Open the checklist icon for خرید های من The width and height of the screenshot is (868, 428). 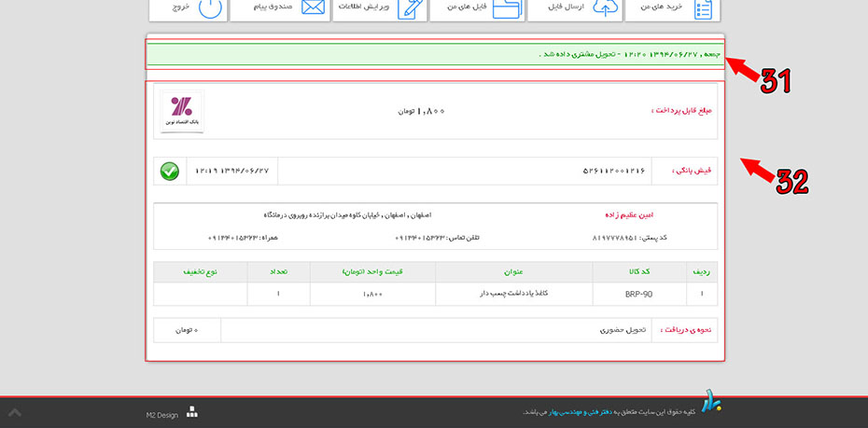click(702, 7)
